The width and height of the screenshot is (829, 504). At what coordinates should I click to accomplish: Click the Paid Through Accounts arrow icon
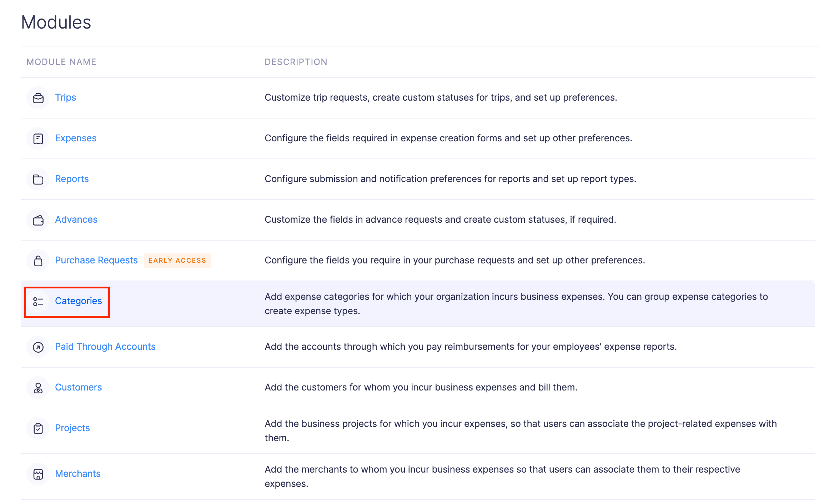[38, 347]
